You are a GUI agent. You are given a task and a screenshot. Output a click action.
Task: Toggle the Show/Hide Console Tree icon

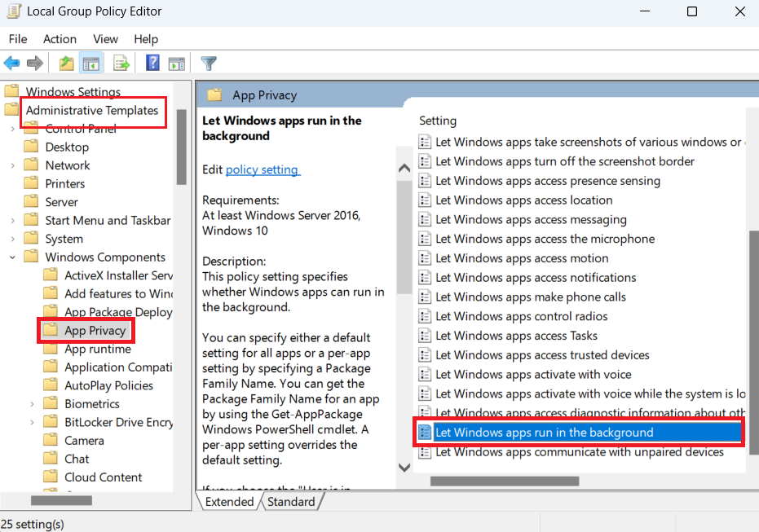tap(91, 63)
